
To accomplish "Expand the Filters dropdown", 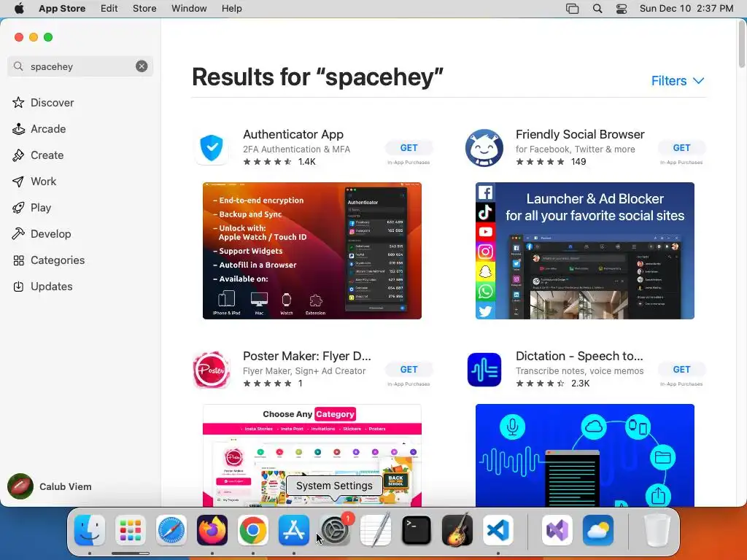I will coord(678,80).
